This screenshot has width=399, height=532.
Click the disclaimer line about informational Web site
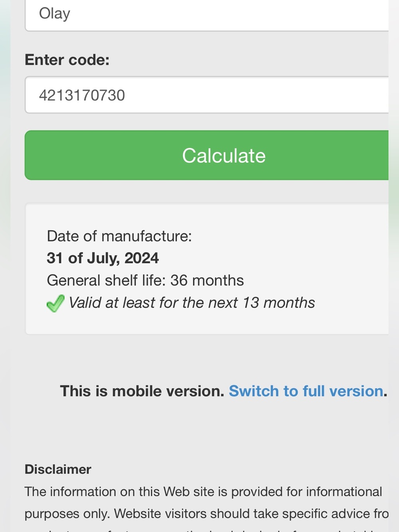point(203,492)
